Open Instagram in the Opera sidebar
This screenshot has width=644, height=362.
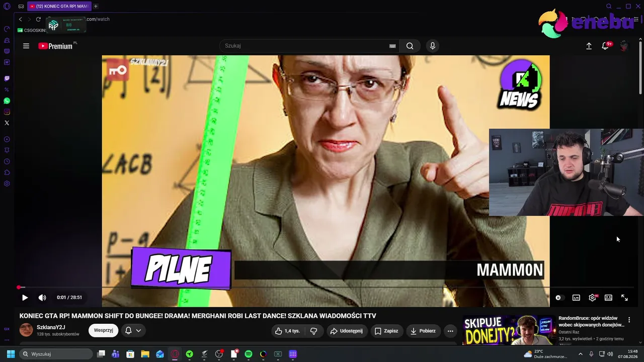coord(7,112)
